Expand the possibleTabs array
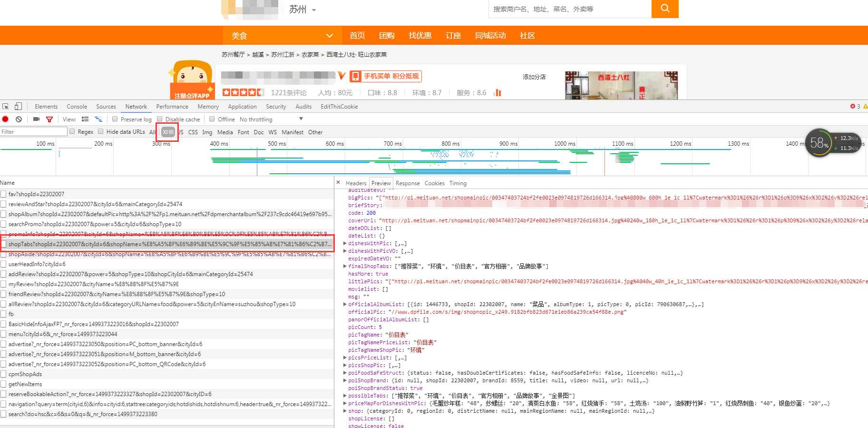868x428 pixels. [x=345, y=396]
